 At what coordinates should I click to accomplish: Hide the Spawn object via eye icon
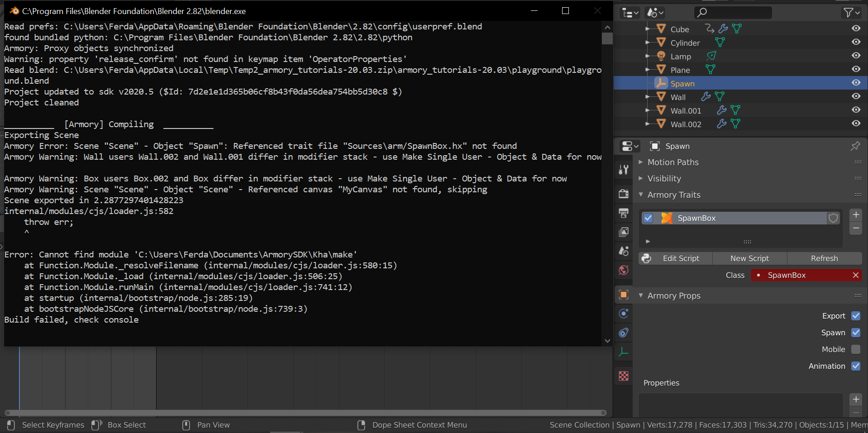tap(856, 83)
